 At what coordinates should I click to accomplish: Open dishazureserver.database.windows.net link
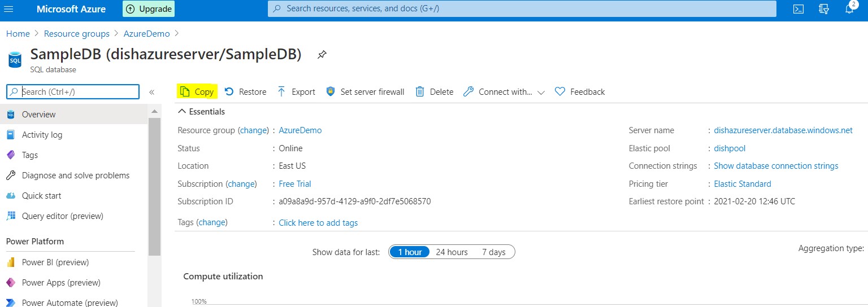coord(783,130)
